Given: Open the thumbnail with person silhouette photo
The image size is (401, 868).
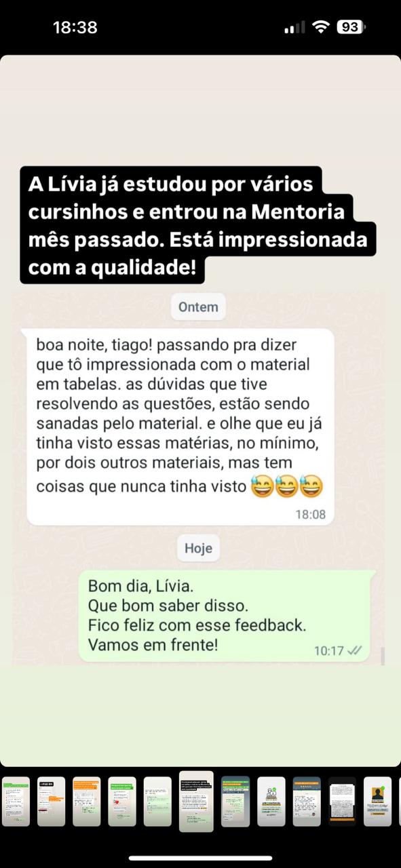Looking at the screenshot, I should click(x=377, y=802).
